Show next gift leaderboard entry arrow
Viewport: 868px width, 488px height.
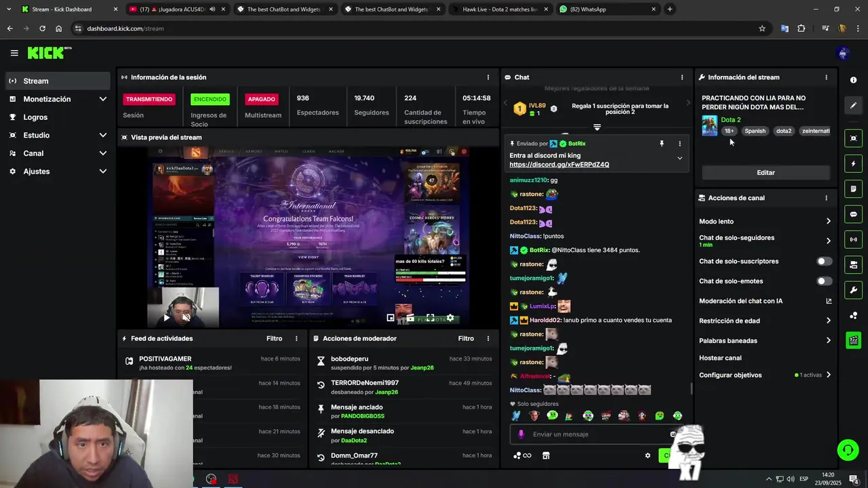coord(688,103)
